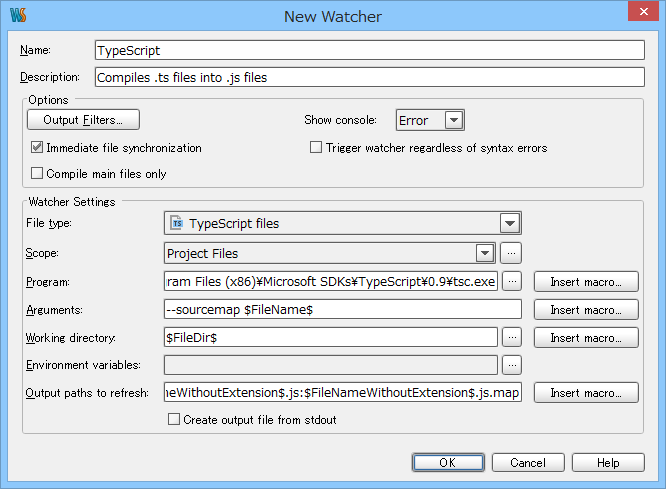This screenshot has height=489, width=666.
Task: Click the 'Show console:' label
Action: [x=340, y=120]
